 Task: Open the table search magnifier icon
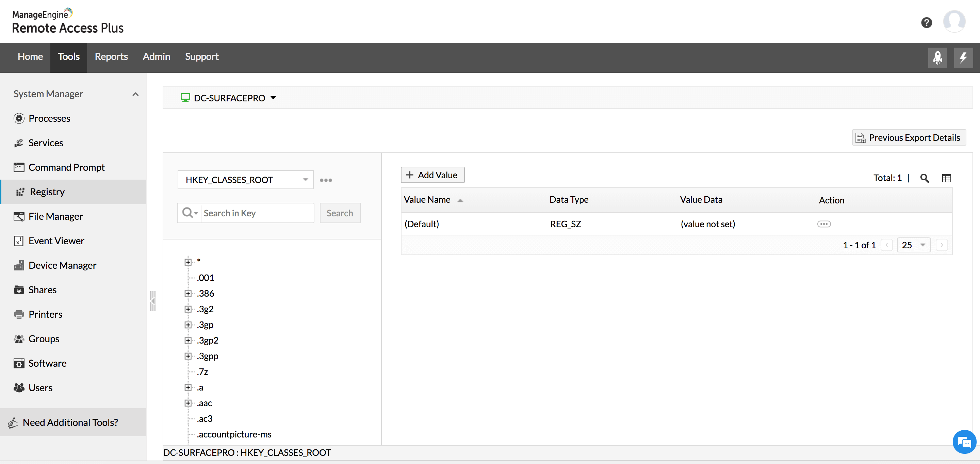click(925, 178)
